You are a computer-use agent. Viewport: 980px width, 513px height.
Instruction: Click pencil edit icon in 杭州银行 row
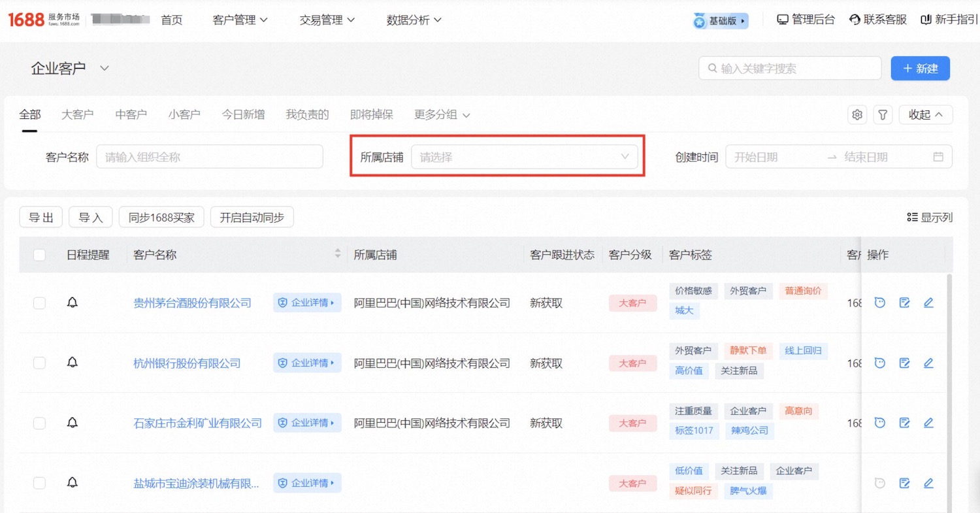tap(928, 363)
